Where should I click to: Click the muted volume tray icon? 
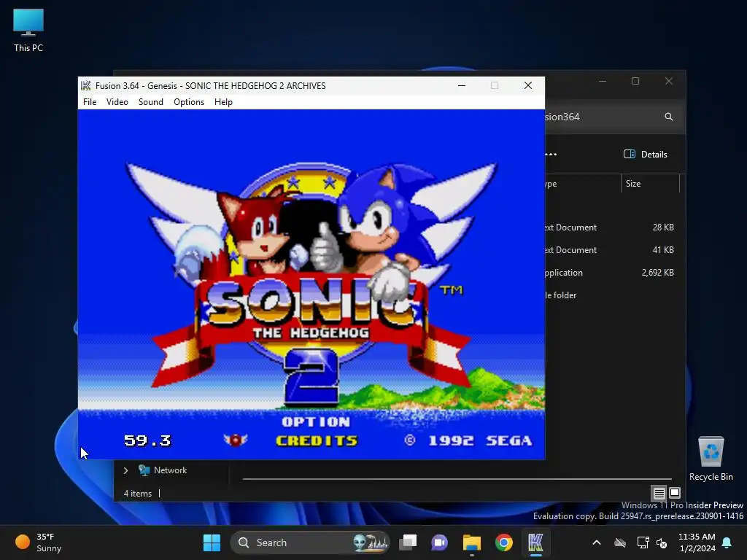662,542
